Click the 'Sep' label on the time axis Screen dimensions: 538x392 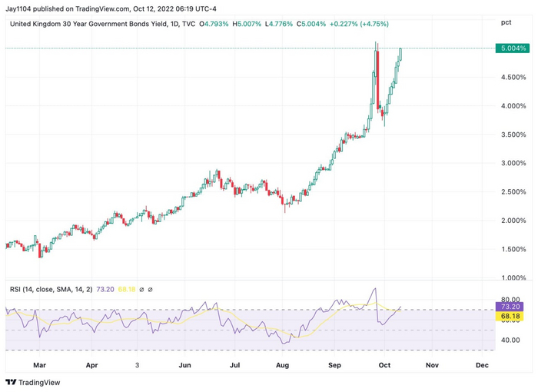pos(334,365)
